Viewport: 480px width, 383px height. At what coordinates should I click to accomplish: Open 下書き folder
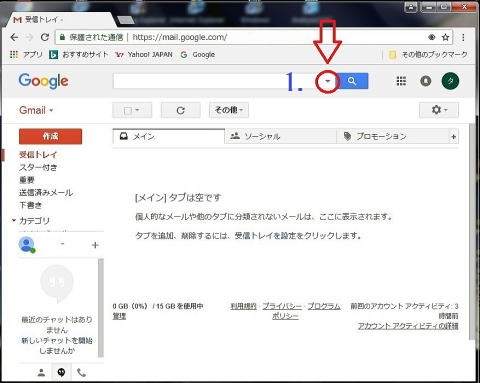(x=30, y=205)
